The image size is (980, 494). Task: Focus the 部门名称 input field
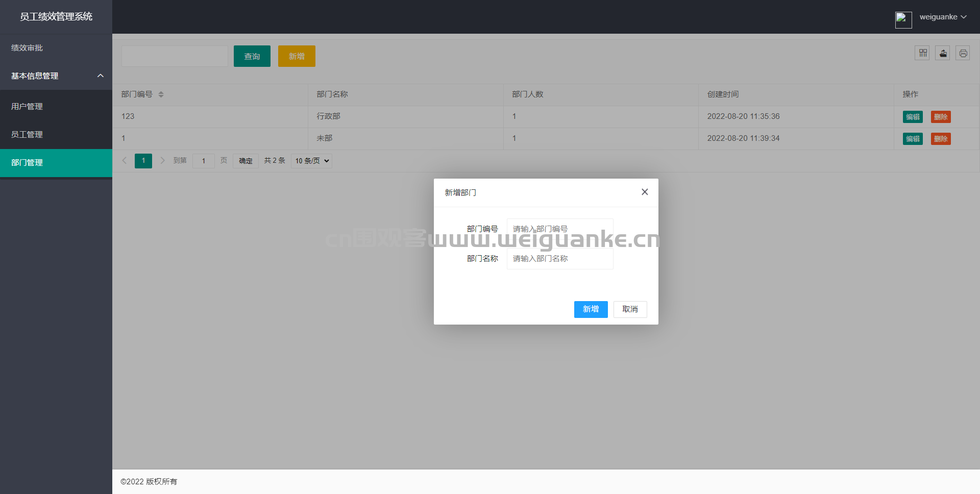pyautogui.click(x=560, y=259)
